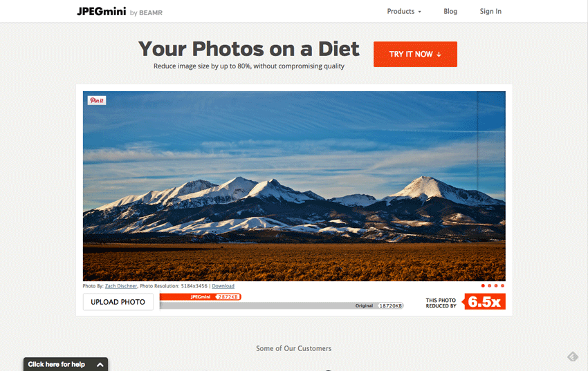Open the Products dropdown menu

pyautogui.click(x=404, y=12)
